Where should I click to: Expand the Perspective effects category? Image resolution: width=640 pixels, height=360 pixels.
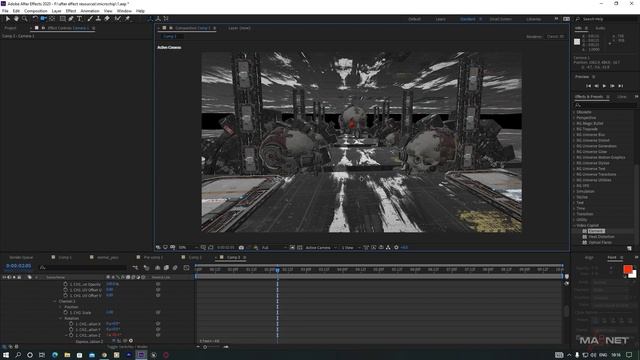(574, 118)
